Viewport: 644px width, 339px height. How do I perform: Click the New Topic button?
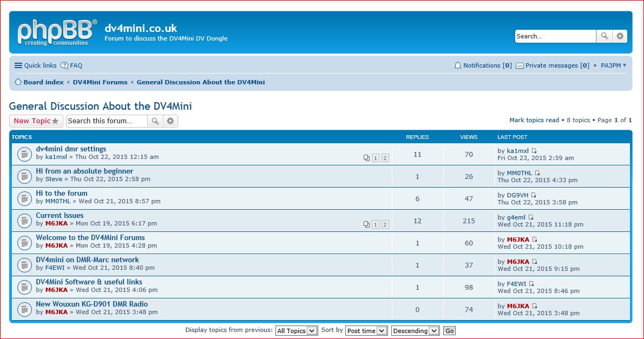(36, 121)
